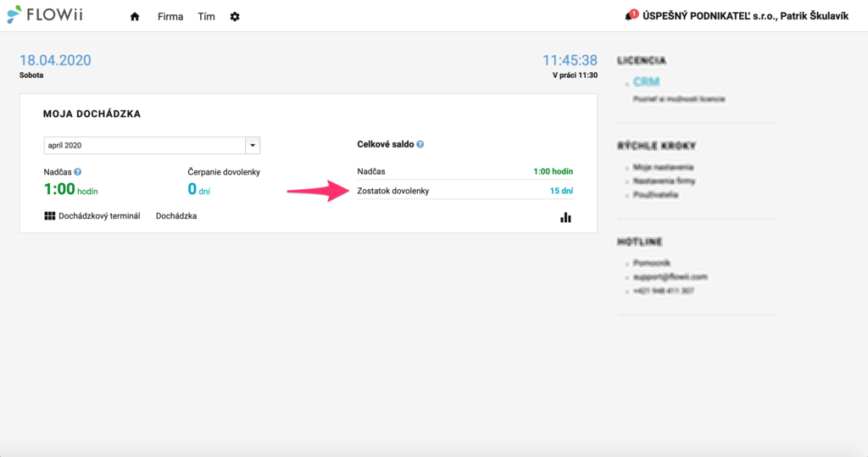This screenshot has width=868, height=457.
Task: Open Pozrieť si možnosti licencie link
Action: pos(679,99)
